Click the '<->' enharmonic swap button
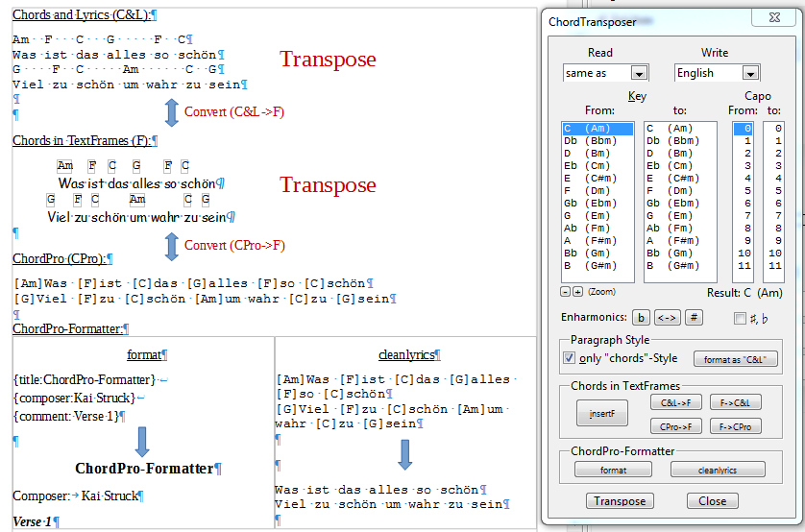805x532 pixels. (667, 318)
